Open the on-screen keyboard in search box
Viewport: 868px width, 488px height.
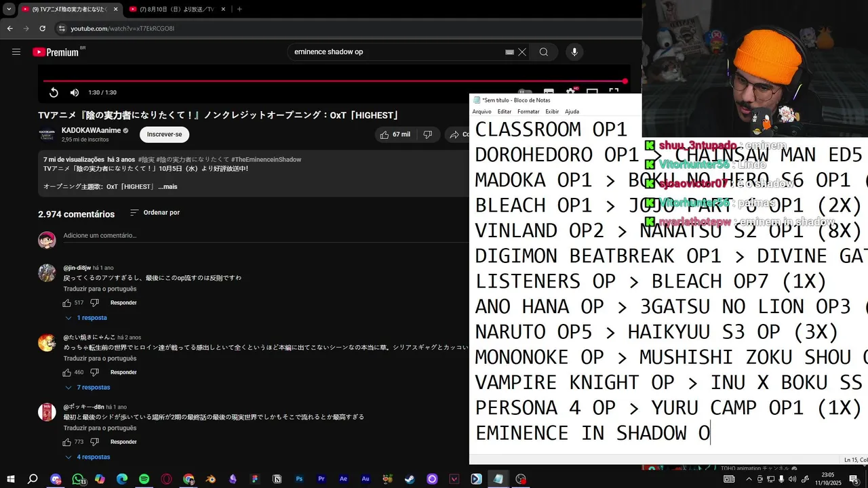[509, 52]
